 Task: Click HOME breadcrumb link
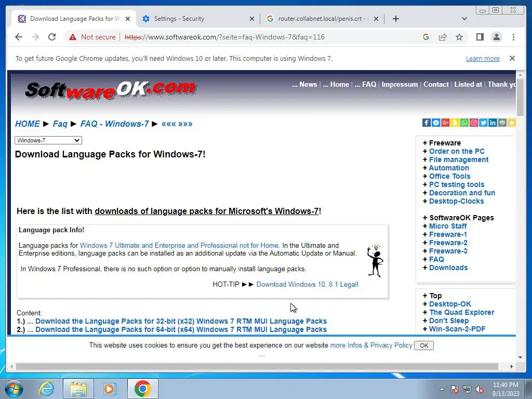(28, 124)
